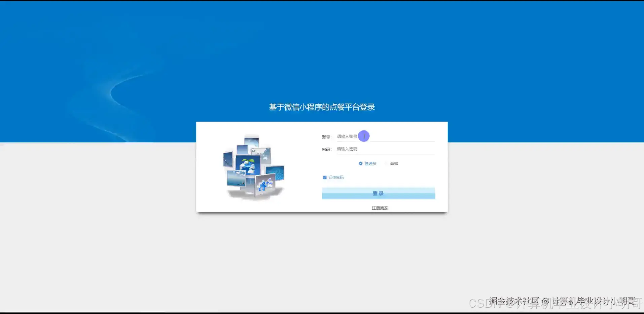Click the blue radio dot beside 管理员

click(x=360, y=163)
